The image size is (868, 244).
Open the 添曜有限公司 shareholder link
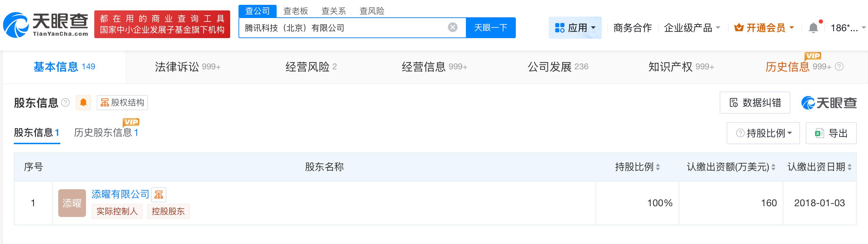[120, 194]
